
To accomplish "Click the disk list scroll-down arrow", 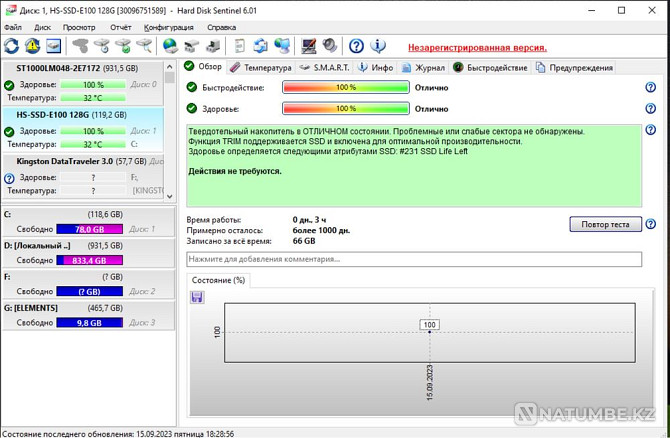I will pyautogui.click(x=170, y=196).
